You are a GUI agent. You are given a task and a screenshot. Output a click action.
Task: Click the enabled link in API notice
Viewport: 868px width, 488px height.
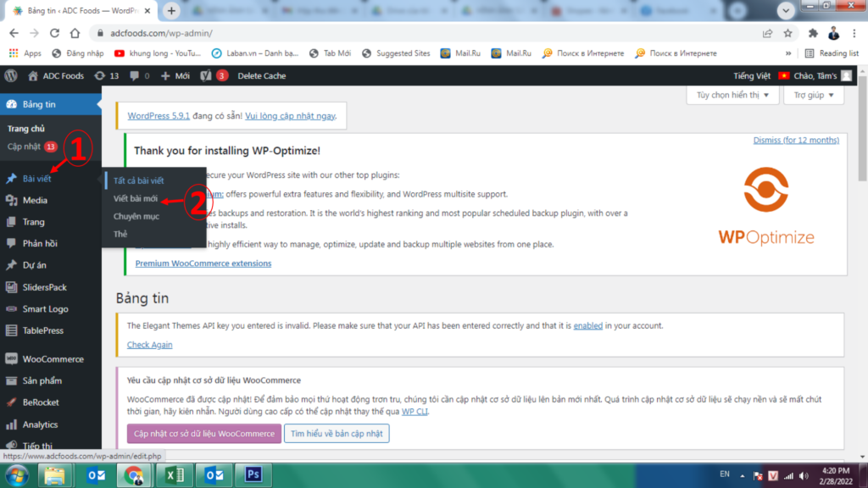(588, 325)
